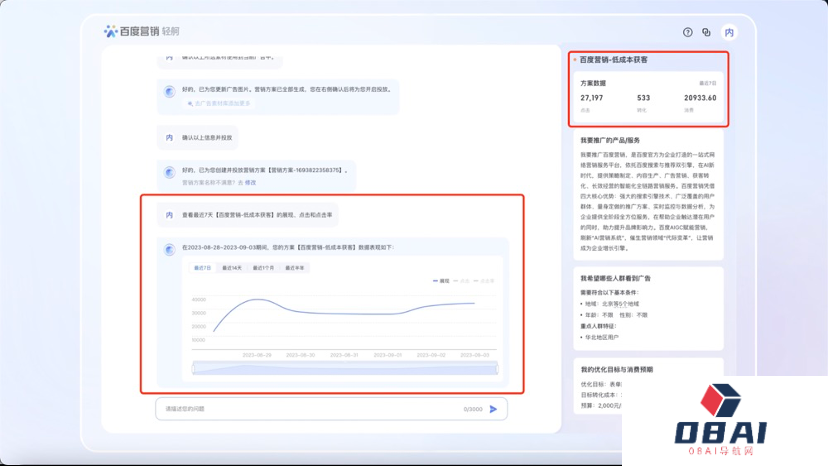Image resolution: width=828 pixels, height=466 pixels.
Task: Switch chart to 最近14天 tab
Action: (x=232, y=268)
